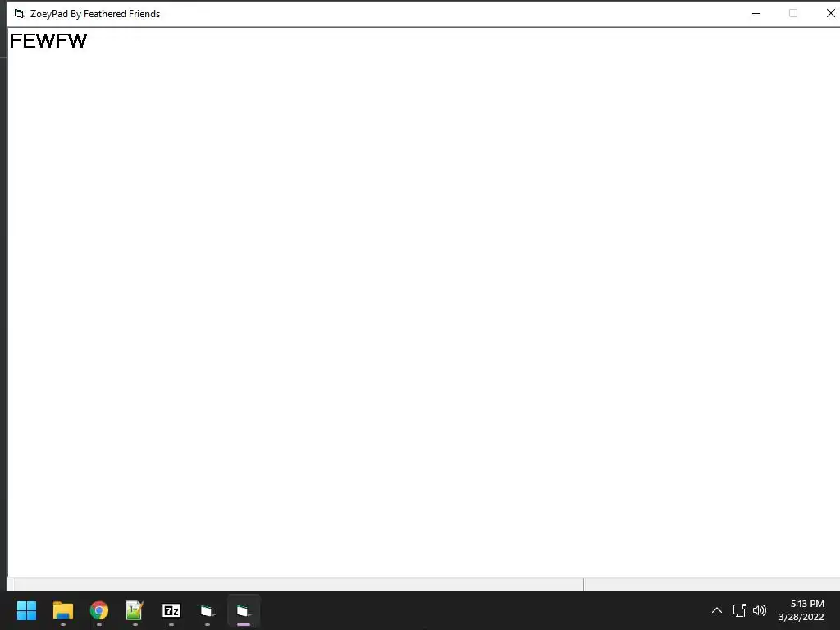The image size is (840, 630).
Task: Select the active ZoeyPad taskbar icon
Action: tap(244, 610)
